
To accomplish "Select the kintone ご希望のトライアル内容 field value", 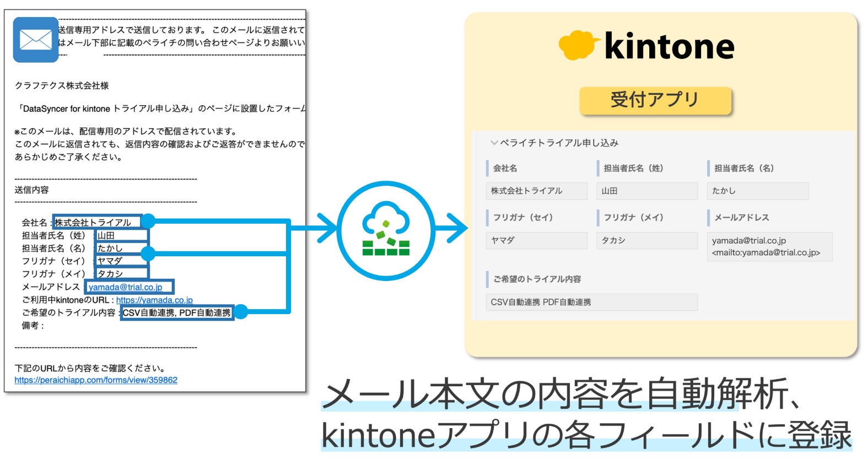I will 592,302.
